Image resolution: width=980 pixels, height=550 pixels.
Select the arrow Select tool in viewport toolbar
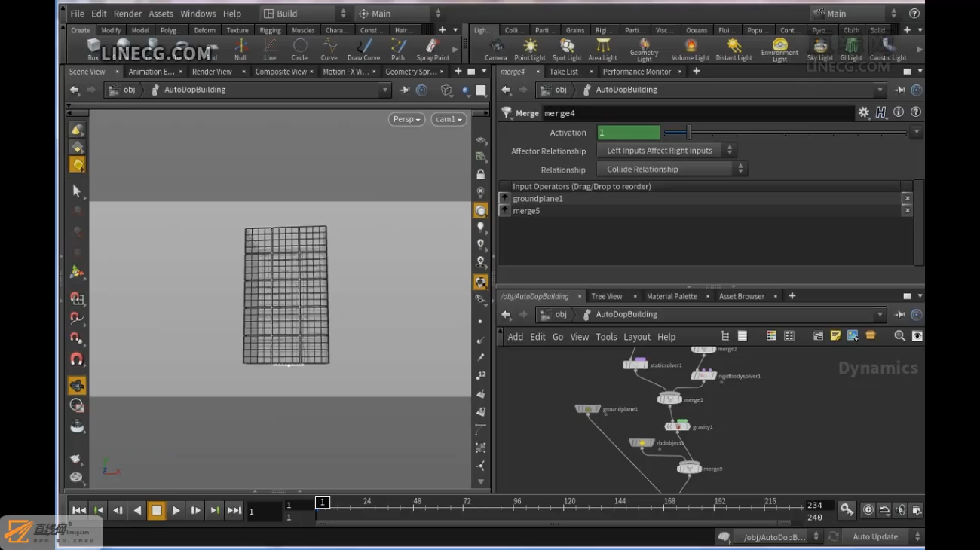coord(77,191)
